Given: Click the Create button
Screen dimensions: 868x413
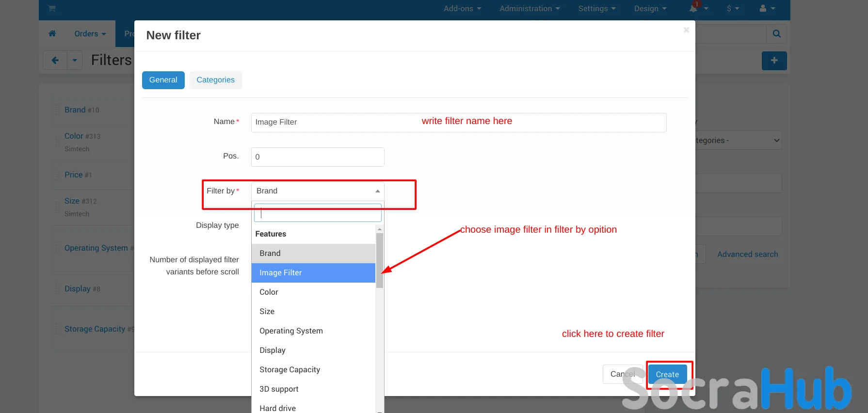Looking at the screenshot, I should click(x=667, y=374).
